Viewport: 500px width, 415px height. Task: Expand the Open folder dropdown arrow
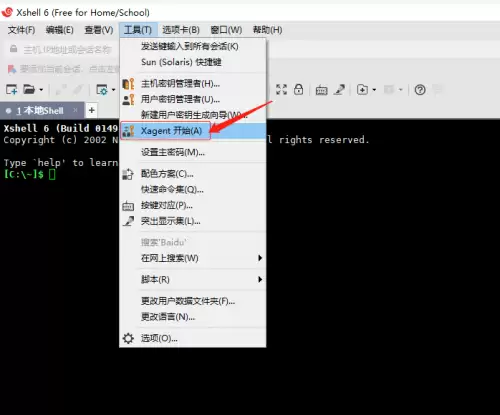(41, 90)
